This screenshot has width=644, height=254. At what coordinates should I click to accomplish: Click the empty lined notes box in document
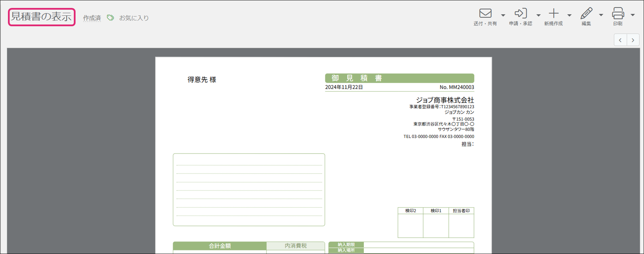(x=249, y=190)
